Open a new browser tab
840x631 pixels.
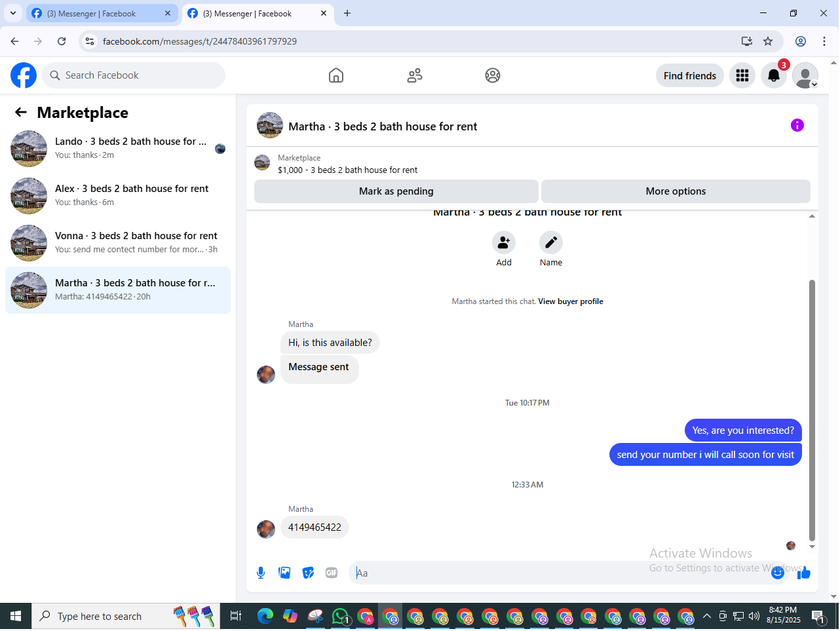(x=347, y=13)
